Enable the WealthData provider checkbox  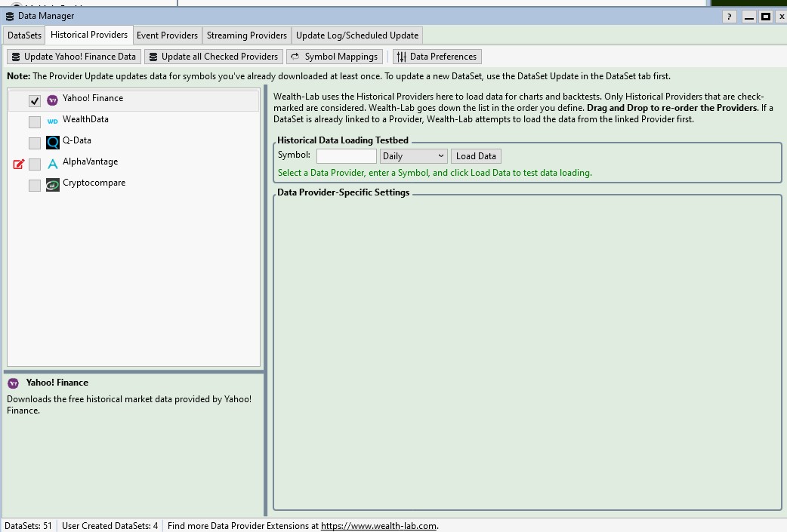35,121
